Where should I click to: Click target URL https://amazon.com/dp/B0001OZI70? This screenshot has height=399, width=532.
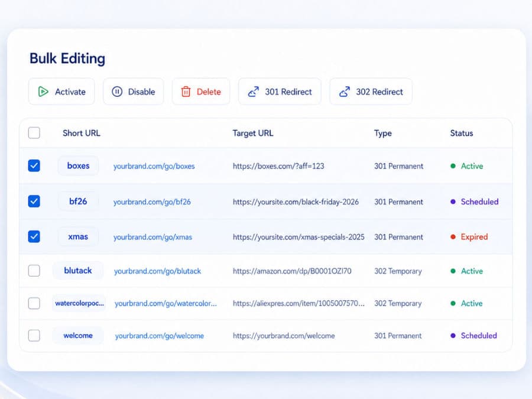[x=292, y=271]
